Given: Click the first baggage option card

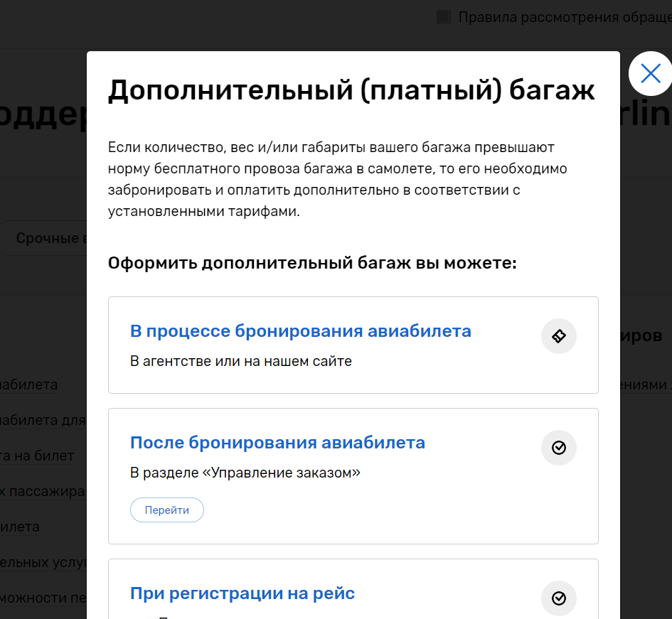Looking at the screenshot, I should click(x=353, y=345).
